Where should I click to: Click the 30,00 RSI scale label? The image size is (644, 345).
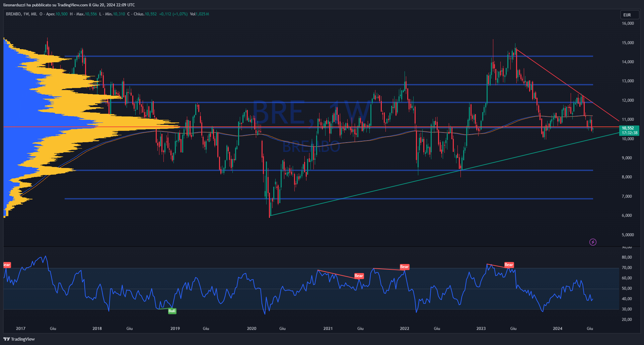point(627,309)
